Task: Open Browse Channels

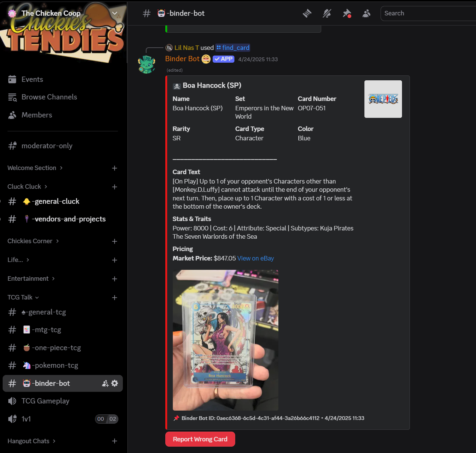Action: coord(63,97)
